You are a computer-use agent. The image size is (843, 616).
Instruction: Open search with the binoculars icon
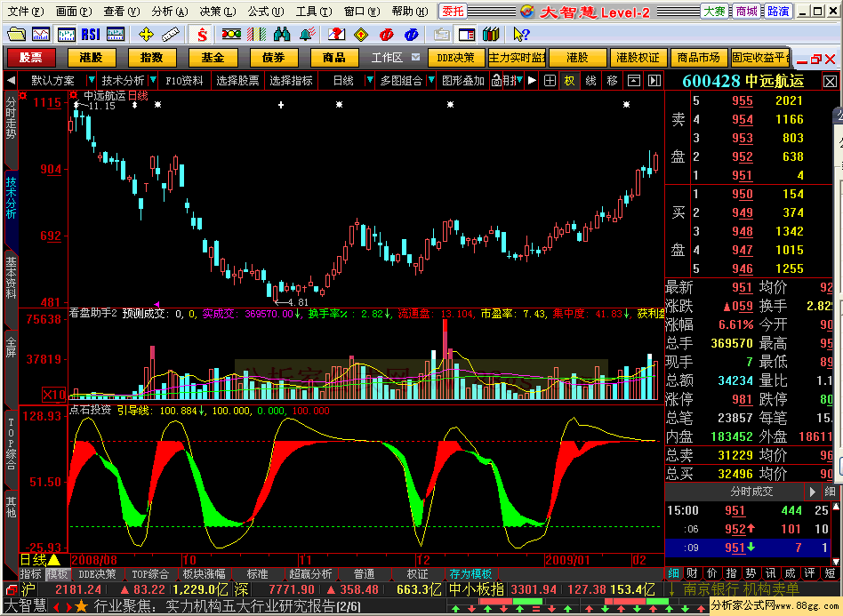pyautogui.click(x=282, y=35)
